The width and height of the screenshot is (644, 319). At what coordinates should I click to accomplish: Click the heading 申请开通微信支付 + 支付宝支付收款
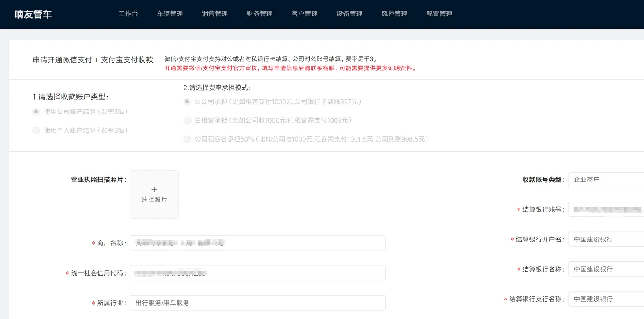(x=93, y=60)
